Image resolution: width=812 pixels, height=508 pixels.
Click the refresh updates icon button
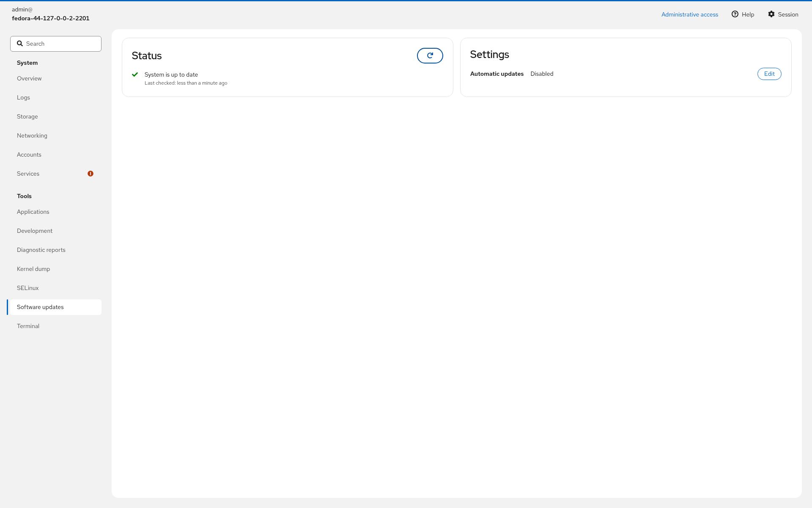point(430,55)
